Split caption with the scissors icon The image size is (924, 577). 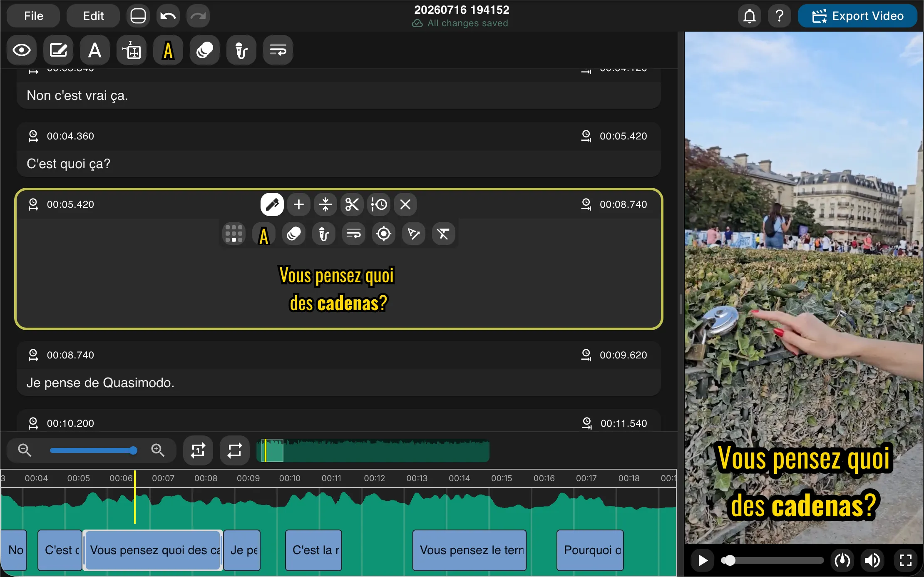pos(352,204)
